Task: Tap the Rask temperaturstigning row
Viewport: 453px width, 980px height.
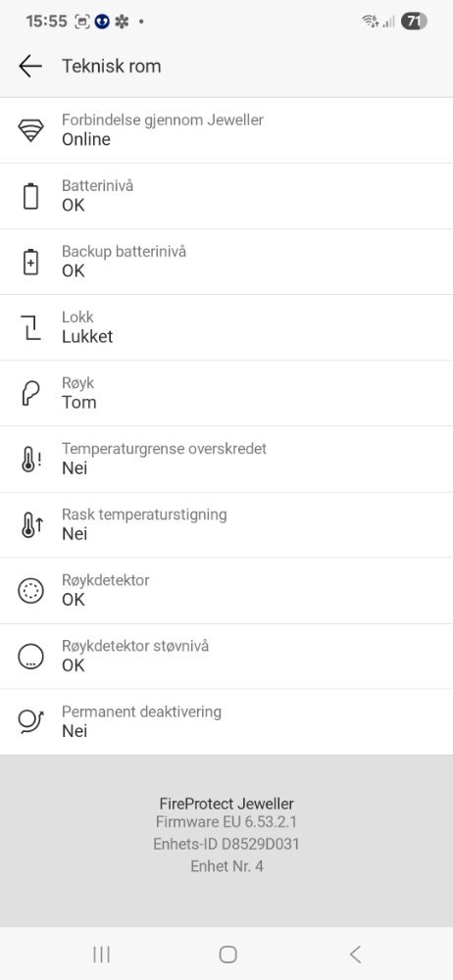Action: pos(226,525)
